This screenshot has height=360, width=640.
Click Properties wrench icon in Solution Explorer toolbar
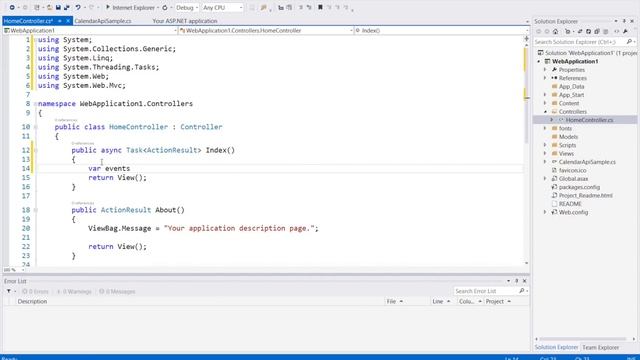click(x=625, y=31)
